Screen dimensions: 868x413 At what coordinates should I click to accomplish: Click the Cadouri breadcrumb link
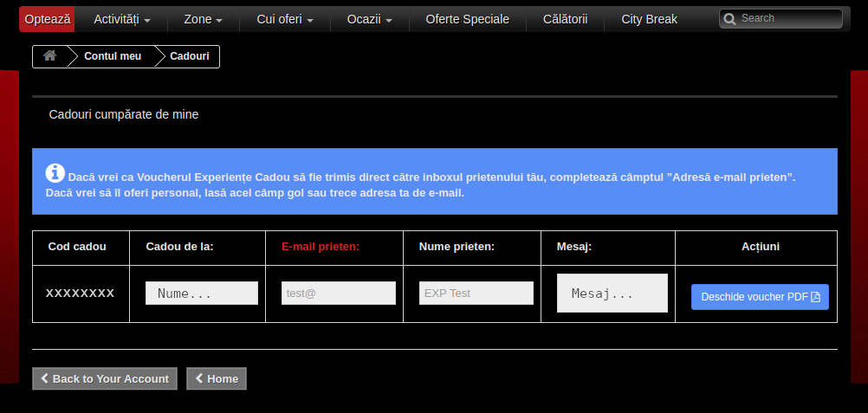[189, 56]
